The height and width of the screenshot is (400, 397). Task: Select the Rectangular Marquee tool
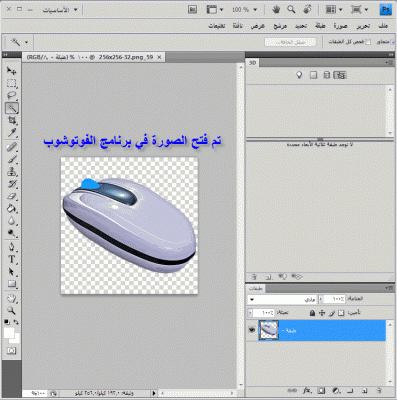pyautogui.click(x=12, y=83)
